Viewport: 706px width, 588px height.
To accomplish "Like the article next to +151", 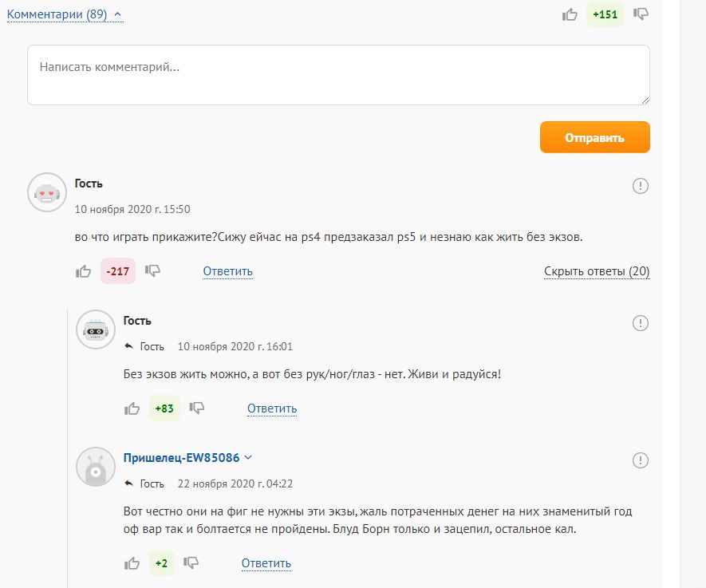I will (x=570, y=14).
